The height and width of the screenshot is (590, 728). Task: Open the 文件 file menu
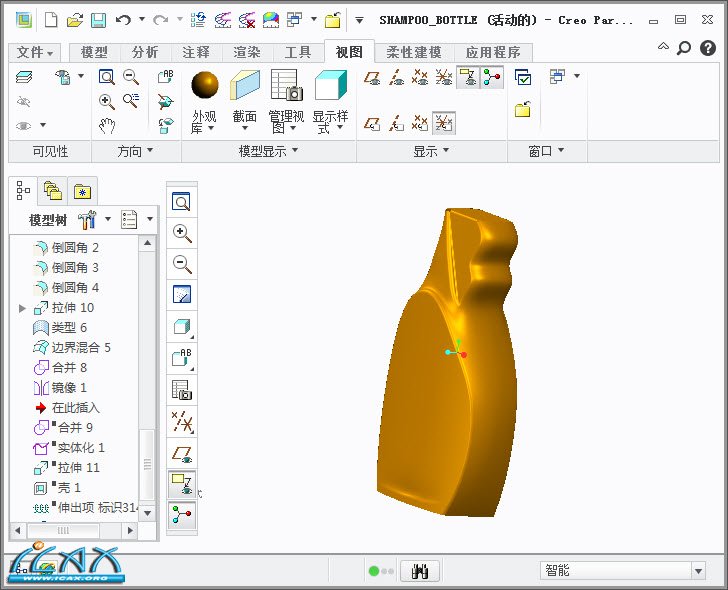tap(35, 52)
